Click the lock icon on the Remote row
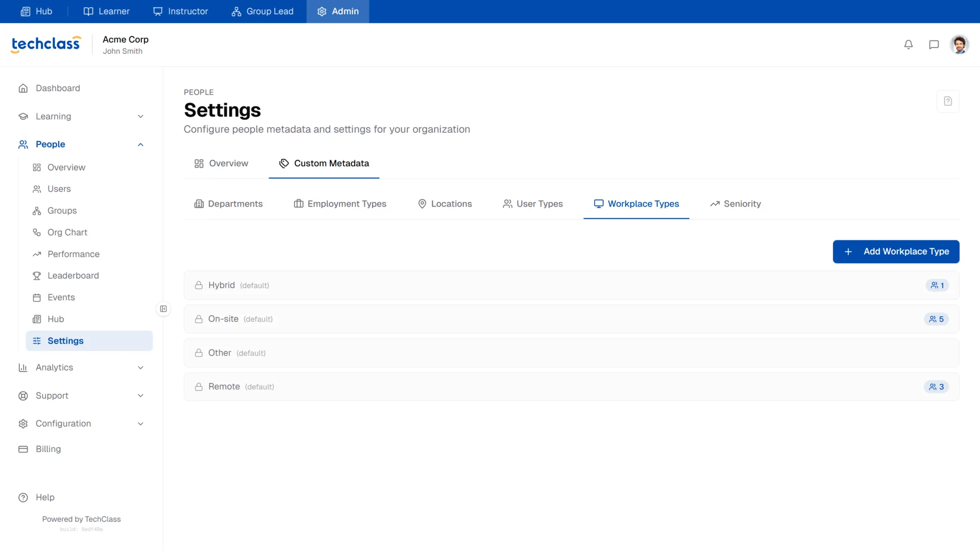This screenshot has height=551, width=980. (199, 387)
